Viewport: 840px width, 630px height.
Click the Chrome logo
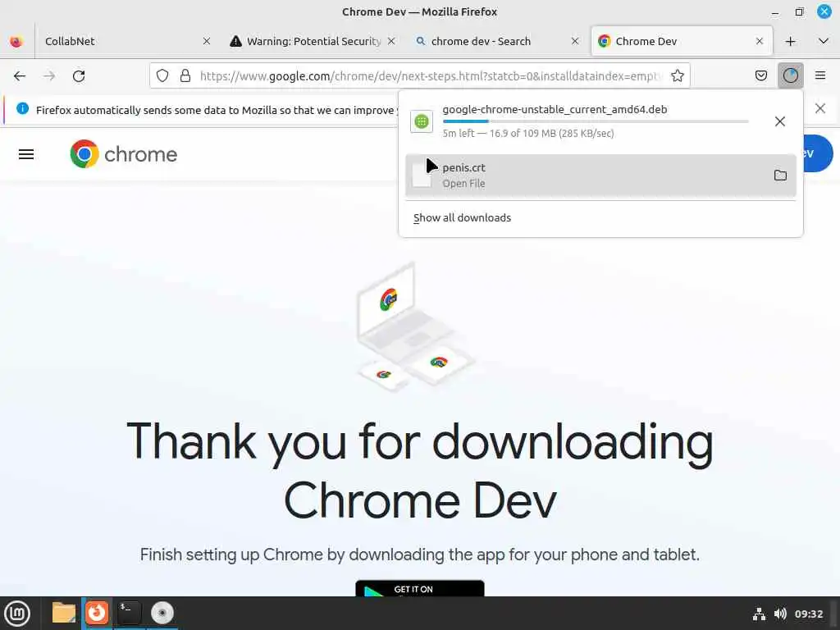point(124,154)
